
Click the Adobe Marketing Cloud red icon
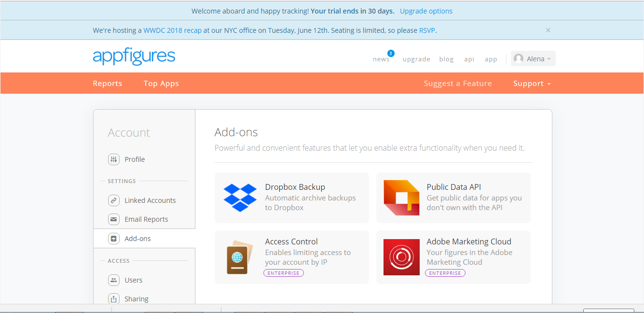coord(401,257)
